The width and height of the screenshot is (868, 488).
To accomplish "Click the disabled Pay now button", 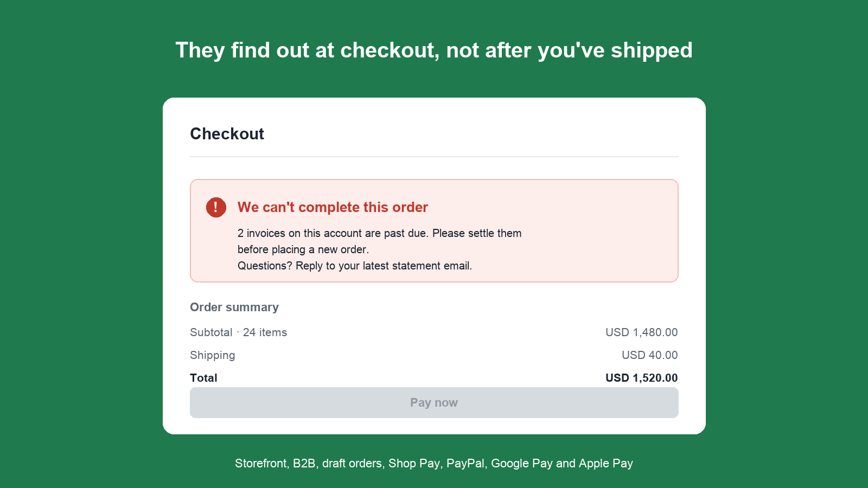I will click(x=434, y=402).
